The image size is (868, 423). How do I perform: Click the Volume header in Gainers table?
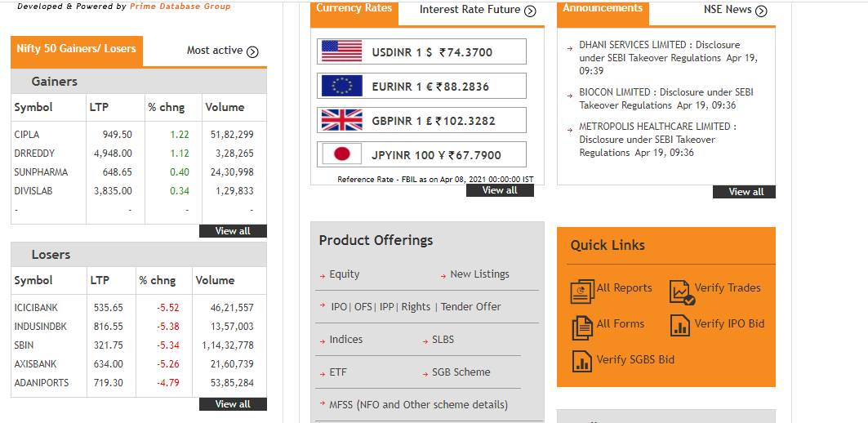pos(225,108)
